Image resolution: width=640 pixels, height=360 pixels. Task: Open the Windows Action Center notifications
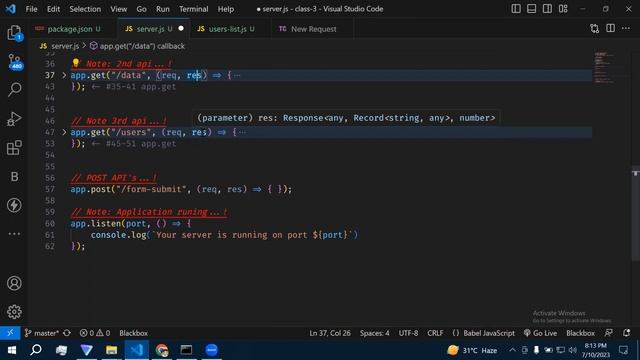(623, 350)
